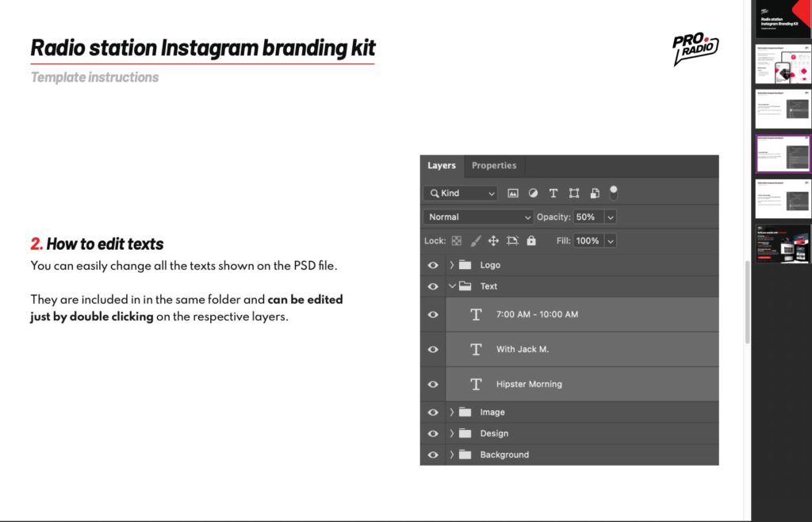The height and width of the screenshot is (522, 812).
Task: Select the filter for adjustment layers icon
Action: [x=533, y=193]
